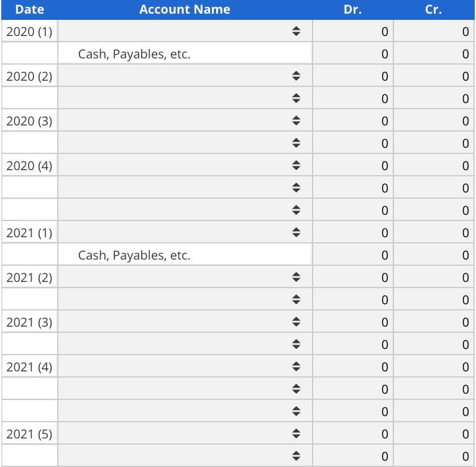Click the '2020 (1)' date label
This screenshot has width=476, height=467.
pyautogui.click(x=29, y=32)
